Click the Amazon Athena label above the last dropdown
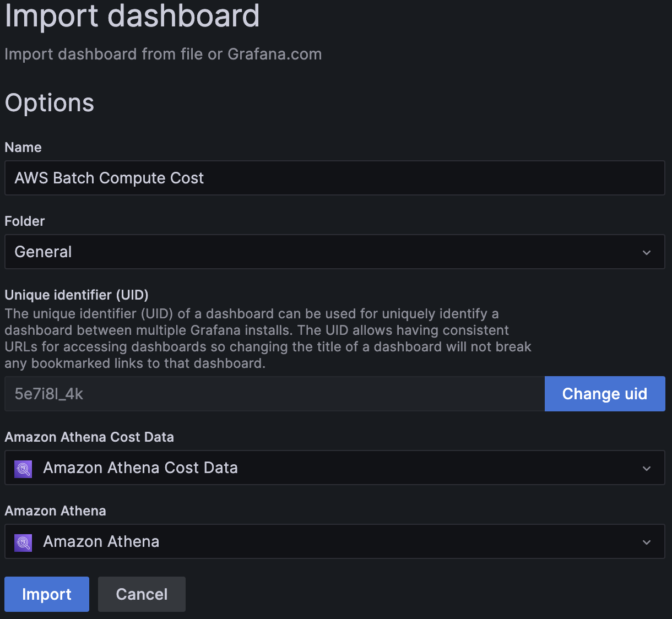The height and width of the screenshot is (619, 672). [x=55, y=511]
